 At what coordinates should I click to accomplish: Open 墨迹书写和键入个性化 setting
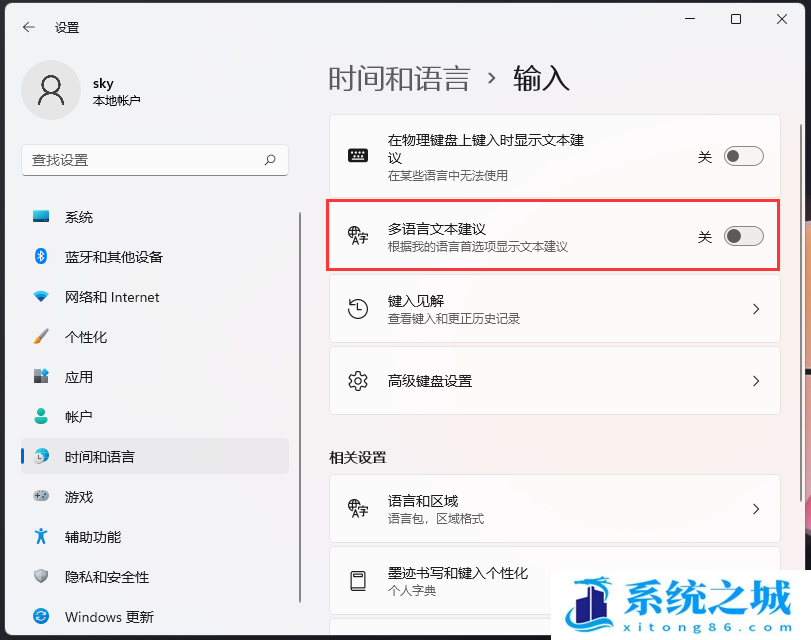coord(554,581)
